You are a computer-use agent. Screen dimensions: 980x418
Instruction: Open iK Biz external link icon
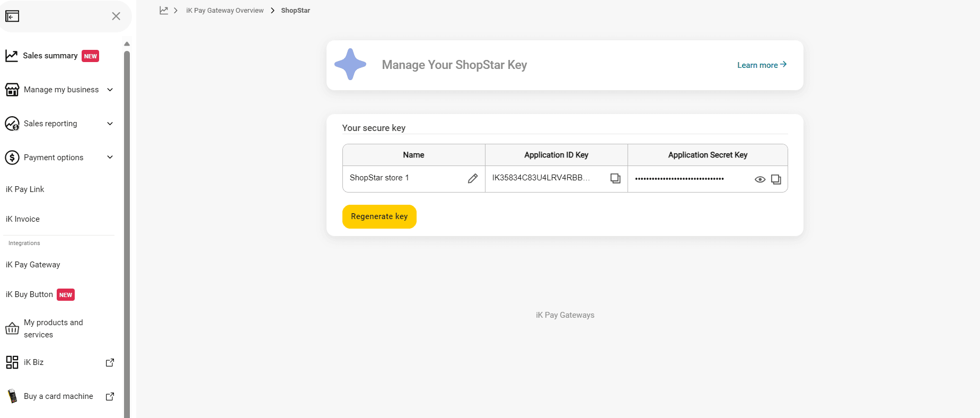(110, 363)
